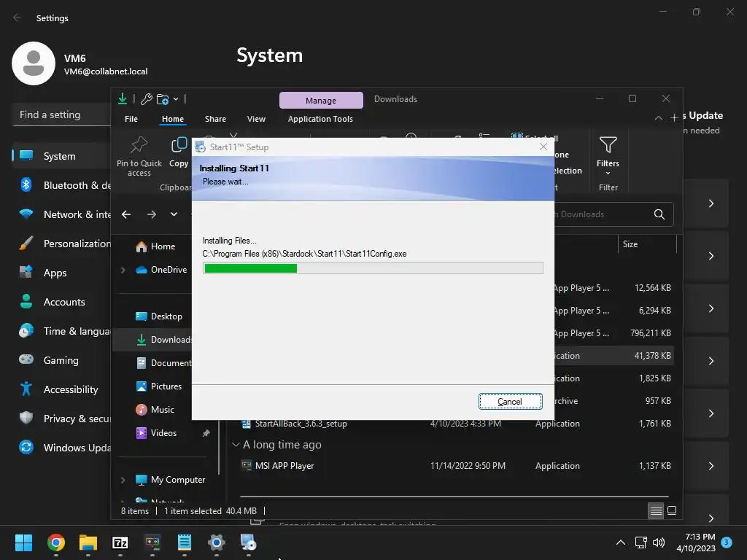This screenshot has width=747, height=560.
Task: Click the VM6 user account avatar
Action: point(34,63)
